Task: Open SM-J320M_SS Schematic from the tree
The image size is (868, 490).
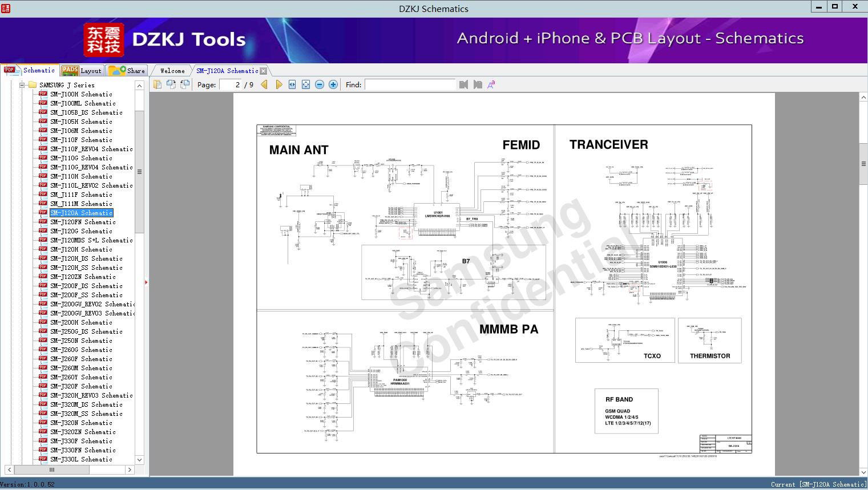Action: tap(86, 414)
